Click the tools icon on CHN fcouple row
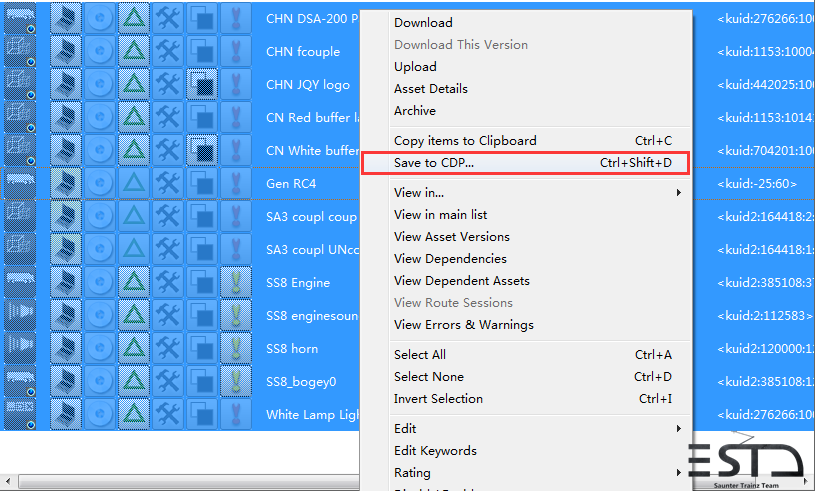 pos(168,51)
